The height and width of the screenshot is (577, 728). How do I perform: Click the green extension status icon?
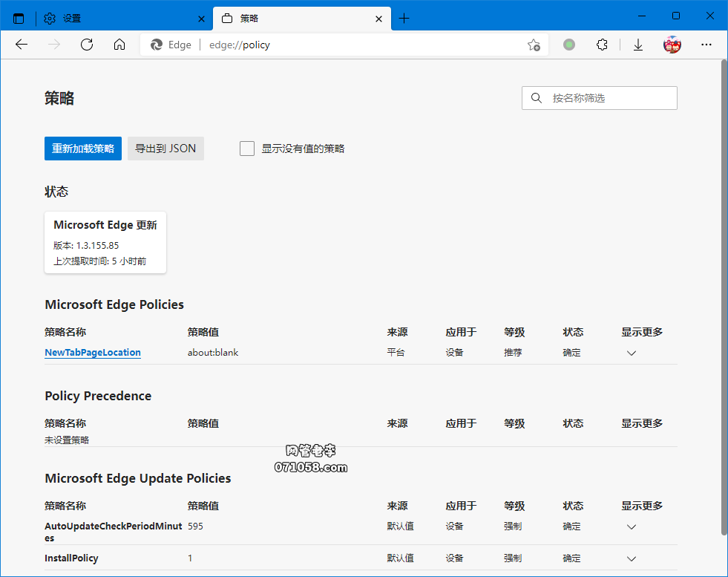point(568,45)
